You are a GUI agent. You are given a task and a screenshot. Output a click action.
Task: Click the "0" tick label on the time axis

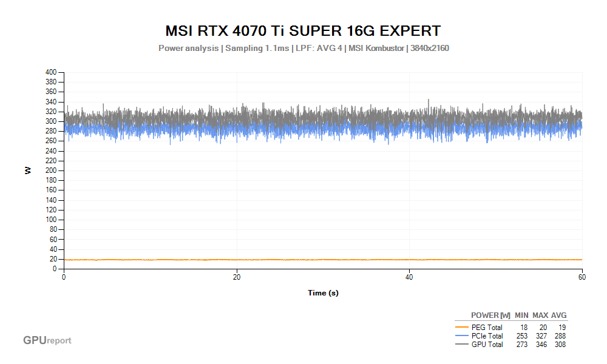[64, 277]
